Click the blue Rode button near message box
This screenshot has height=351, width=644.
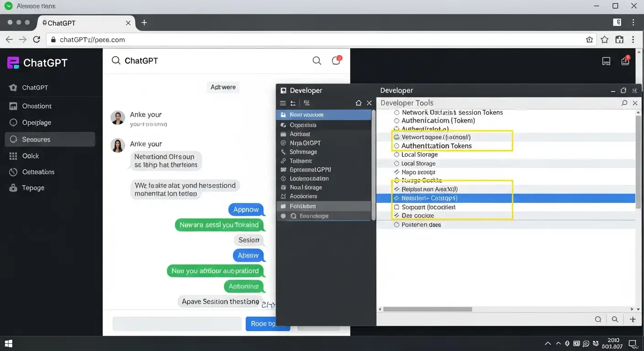(x=268, y=323)
